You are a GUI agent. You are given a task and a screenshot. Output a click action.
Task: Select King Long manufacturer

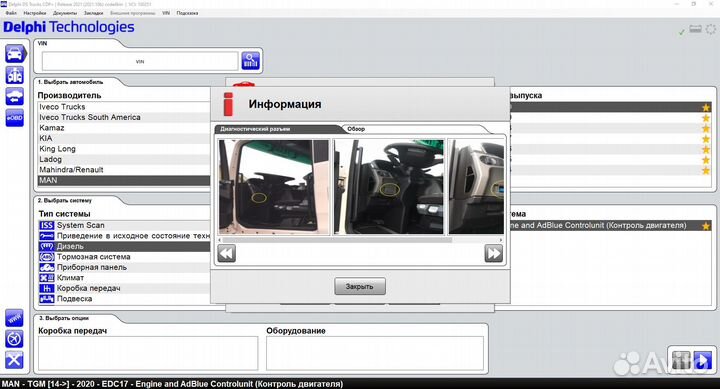tap(124, 149)
